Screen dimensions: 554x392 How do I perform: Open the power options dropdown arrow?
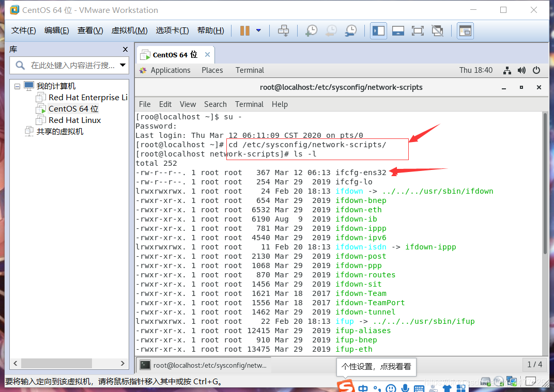coord(258,30)
